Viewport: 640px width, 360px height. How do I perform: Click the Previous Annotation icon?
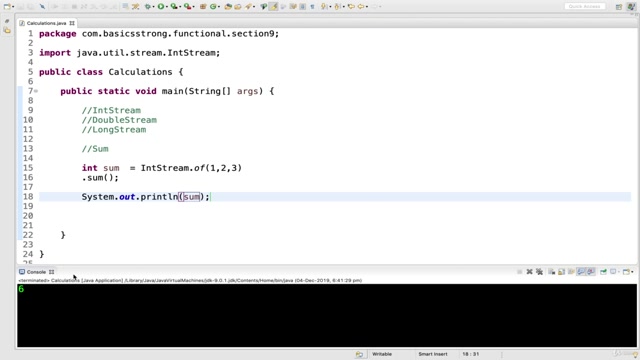coord(338,7)
